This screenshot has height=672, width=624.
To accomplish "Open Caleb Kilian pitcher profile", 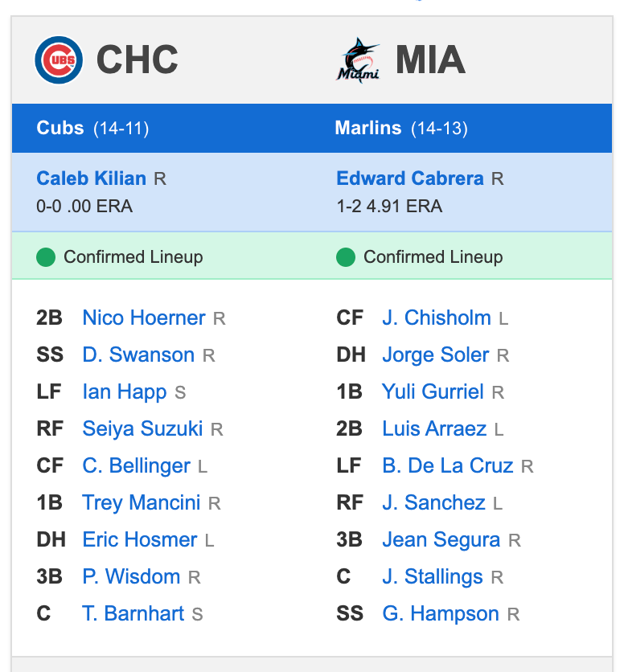I will click(x=91, y=178).
